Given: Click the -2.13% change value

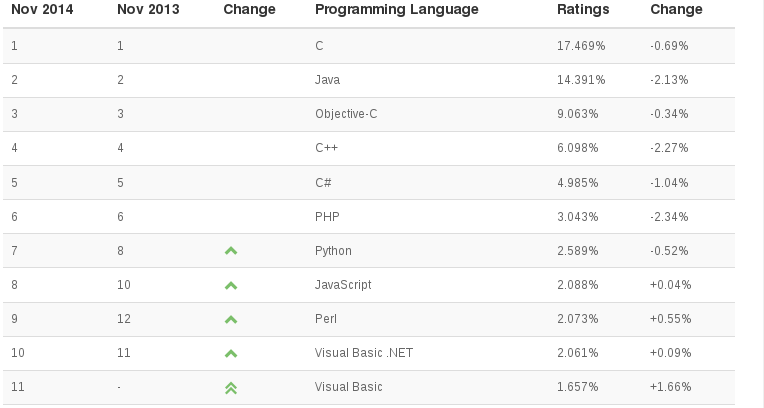Looking at the screenshot, I should 669,80.
